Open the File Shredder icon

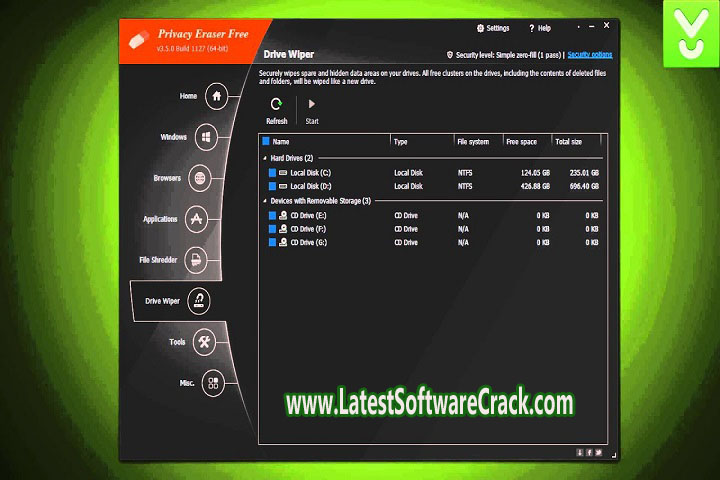[x=196, y=260]
